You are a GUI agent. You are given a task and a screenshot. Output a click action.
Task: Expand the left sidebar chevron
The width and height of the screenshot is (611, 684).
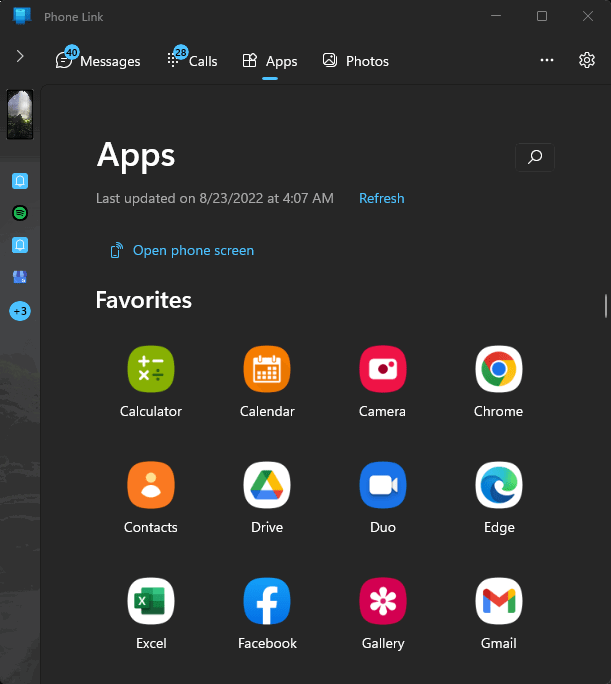pyautogui.click(x=20, y=56)
